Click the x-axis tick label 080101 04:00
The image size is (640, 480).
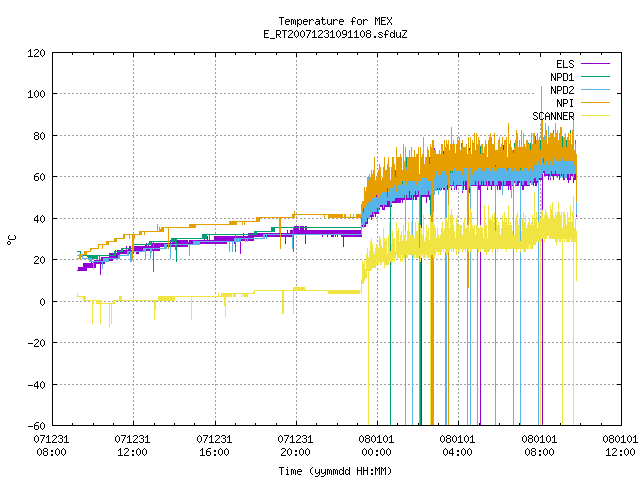click(x=458, y=446)
